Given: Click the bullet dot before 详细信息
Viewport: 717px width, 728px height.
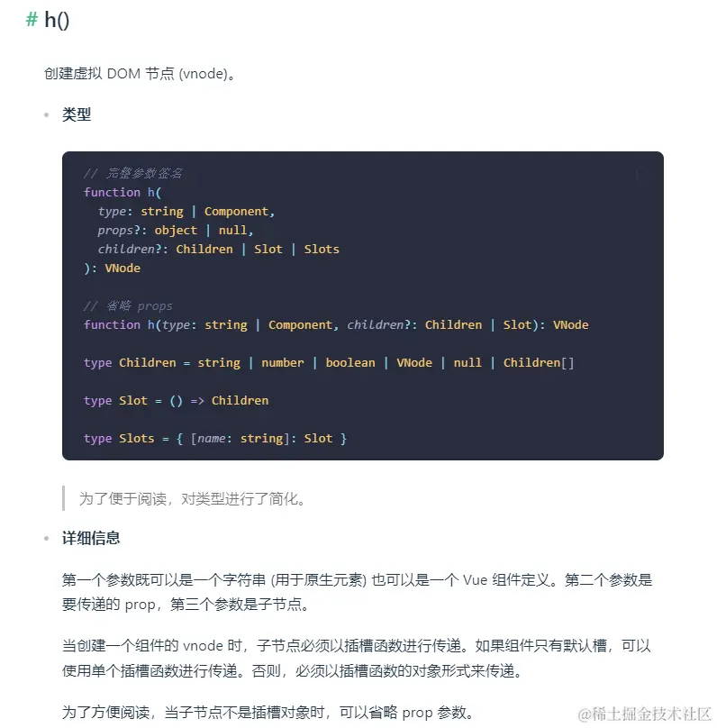Looking at the screenshot, I should pyautogui.click(x=47, y=538).
